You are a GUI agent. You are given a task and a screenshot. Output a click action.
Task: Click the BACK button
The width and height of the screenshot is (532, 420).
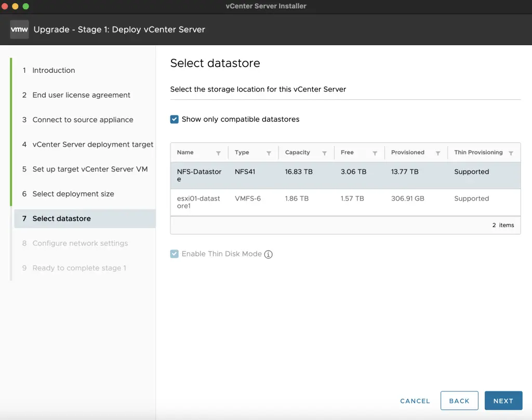coord(459,401)
